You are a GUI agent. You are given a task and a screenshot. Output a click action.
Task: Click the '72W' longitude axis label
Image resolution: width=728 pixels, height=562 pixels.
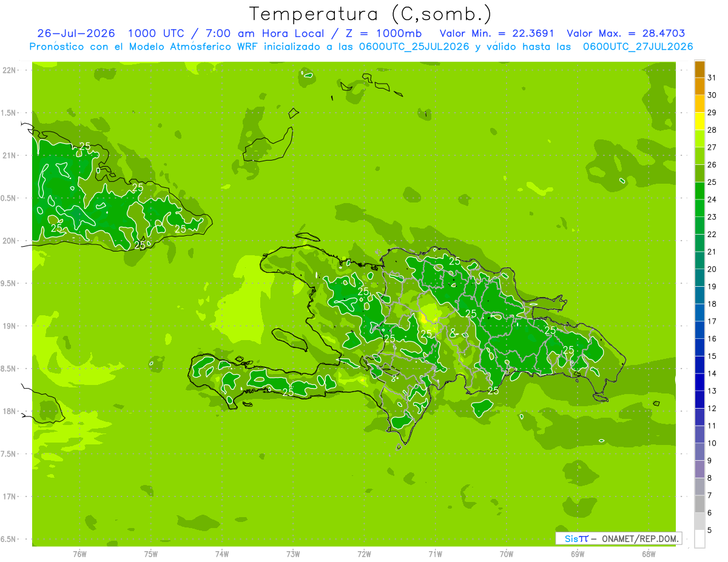[364, 554]
